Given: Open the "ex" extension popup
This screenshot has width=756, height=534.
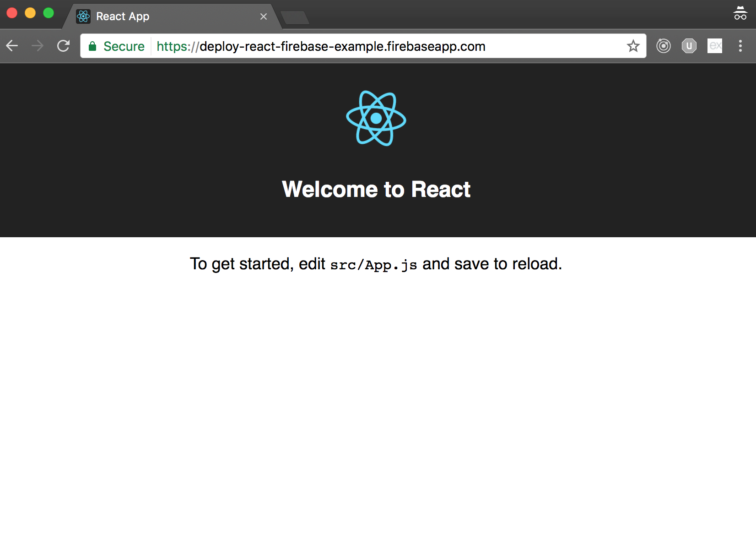Looking at the screenshot, I should click(714, 46).
